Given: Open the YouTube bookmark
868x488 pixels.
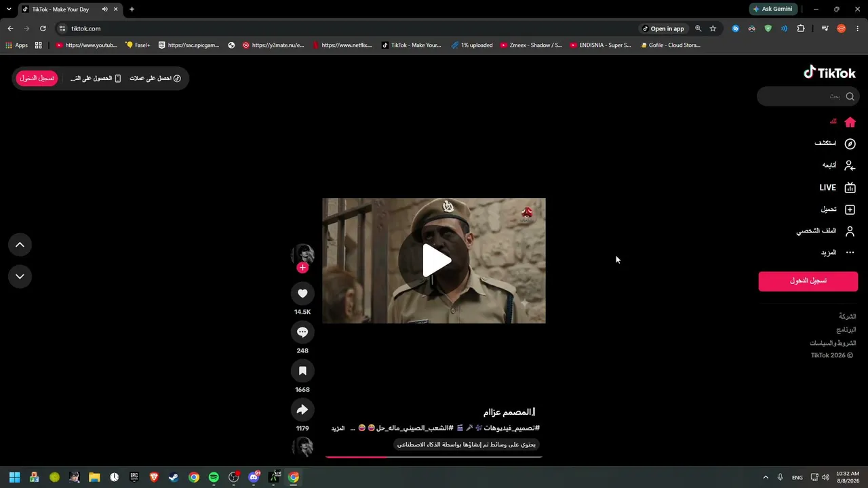Looking at the screenshot, I should (x=86, y=45).
